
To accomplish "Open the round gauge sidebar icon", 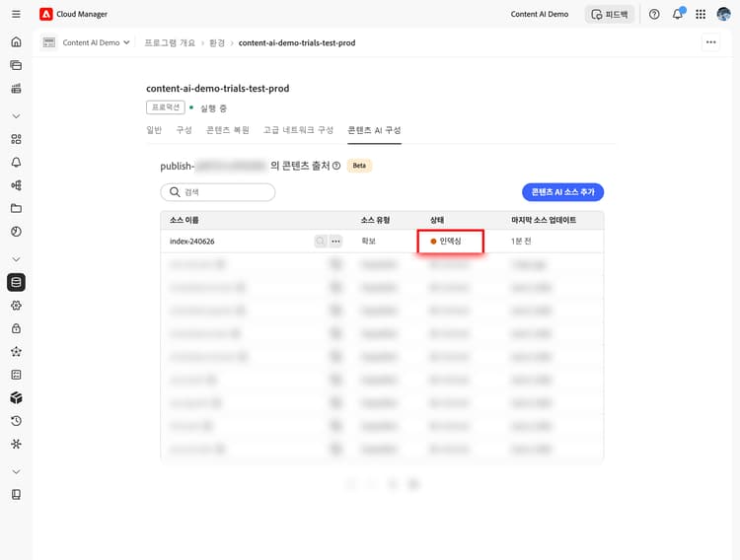I will coord(16,231).
